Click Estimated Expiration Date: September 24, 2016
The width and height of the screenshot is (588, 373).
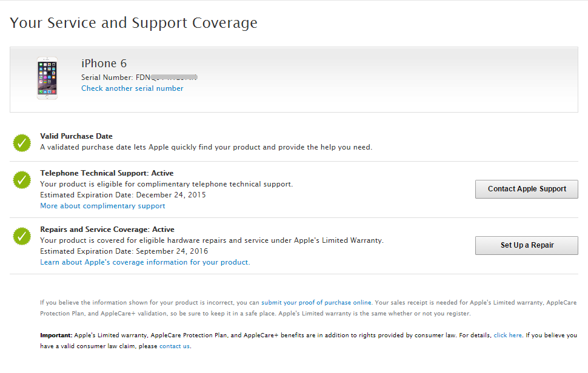click(124, 251)
